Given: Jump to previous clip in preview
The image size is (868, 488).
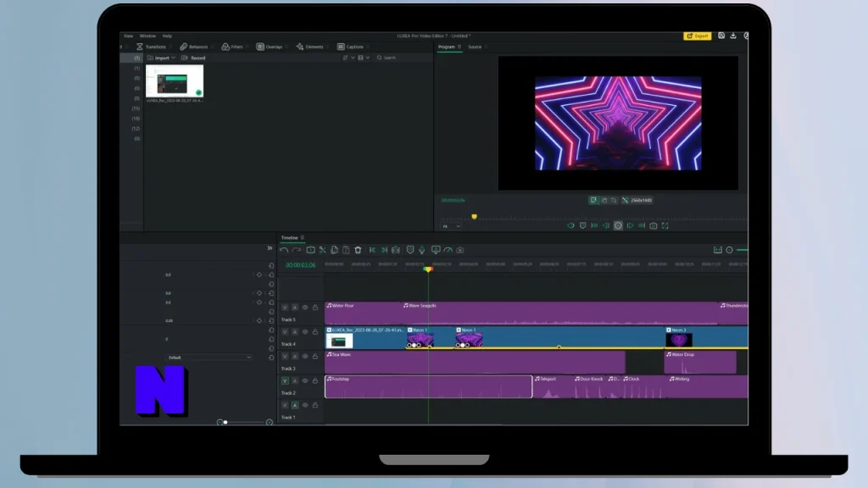Looking at the screenshot, I should [x=594, y=225].
